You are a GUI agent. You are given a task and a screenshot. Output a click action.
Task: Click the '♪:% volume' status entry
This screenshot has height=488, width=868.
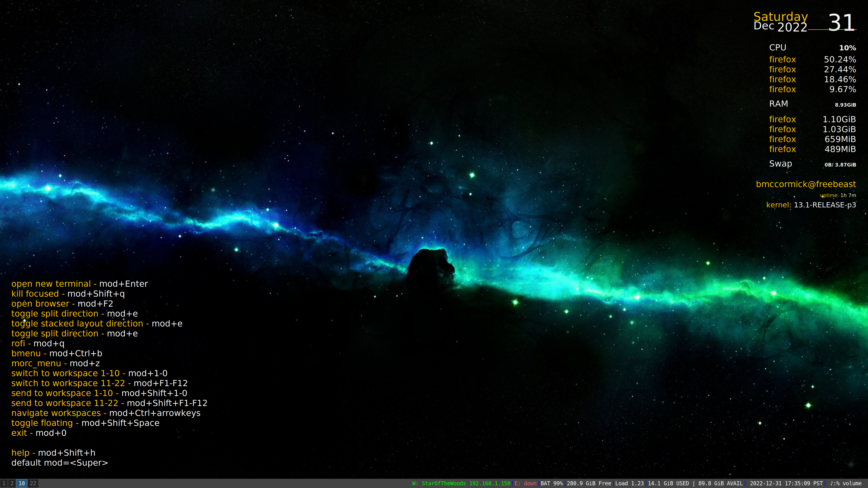pos(846,483)
